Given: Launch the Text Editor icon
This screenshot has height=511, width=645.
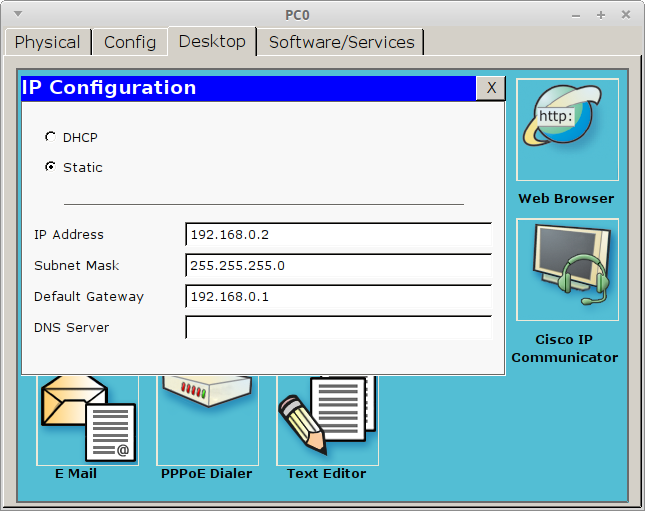Looking at the screenshot, I should pyautogui.click(x=327, y=420).
